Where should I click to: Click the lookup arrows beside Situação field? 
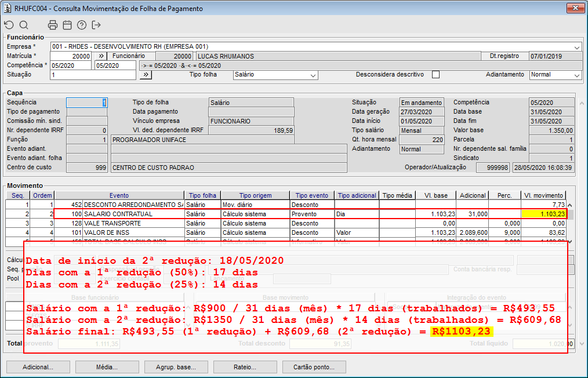pyautogui.click(x=146, y=75)
